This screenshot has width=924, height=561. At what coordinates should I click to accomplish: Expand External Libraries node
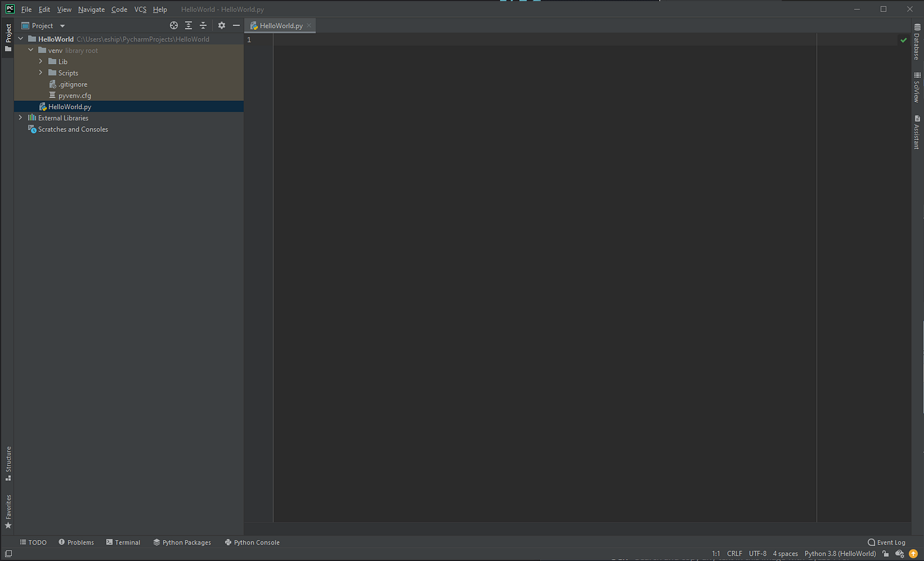tap(21, 118)
